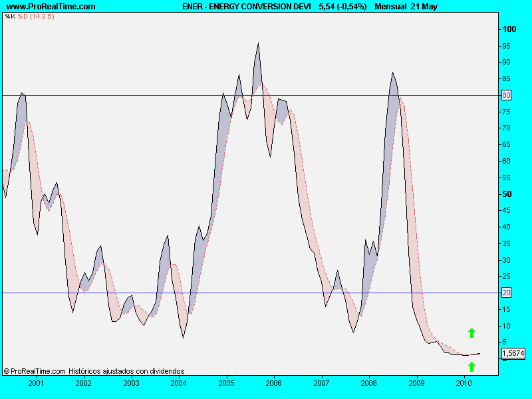The image size is (532, 399).
Task: Click the bold 50 mark on the y-axis
Action: 507,194
